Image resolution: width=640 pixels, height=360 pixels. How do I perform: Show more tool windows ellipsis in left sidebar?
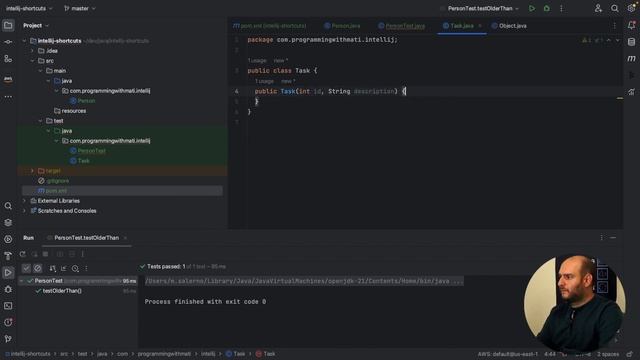pyautogui.click(x=8, y=97)
